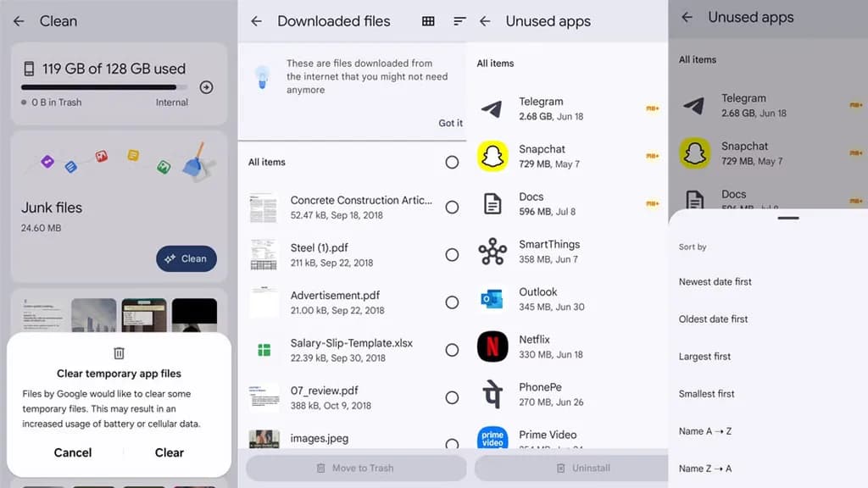Image resolution: width=868 pixels, height=488 pixels.
Task: Tap the Clean button for Junk files
Action: [x=186, y=258]
